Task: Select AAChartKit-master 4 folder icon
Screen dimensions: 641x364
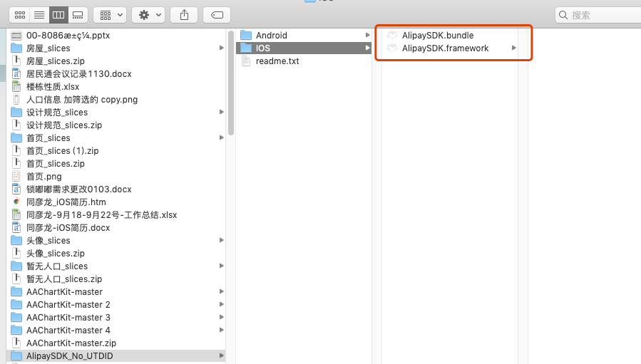Action: [16, 330]
